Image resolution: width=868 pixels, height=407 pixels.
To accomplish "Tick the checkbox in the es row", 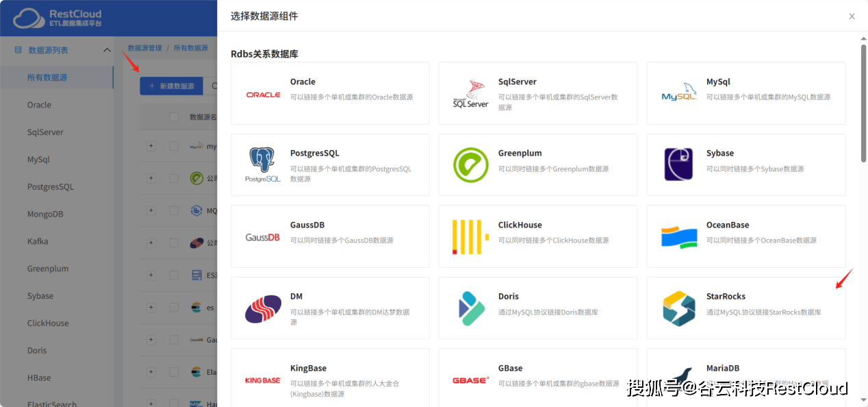I will coord(174,308).
